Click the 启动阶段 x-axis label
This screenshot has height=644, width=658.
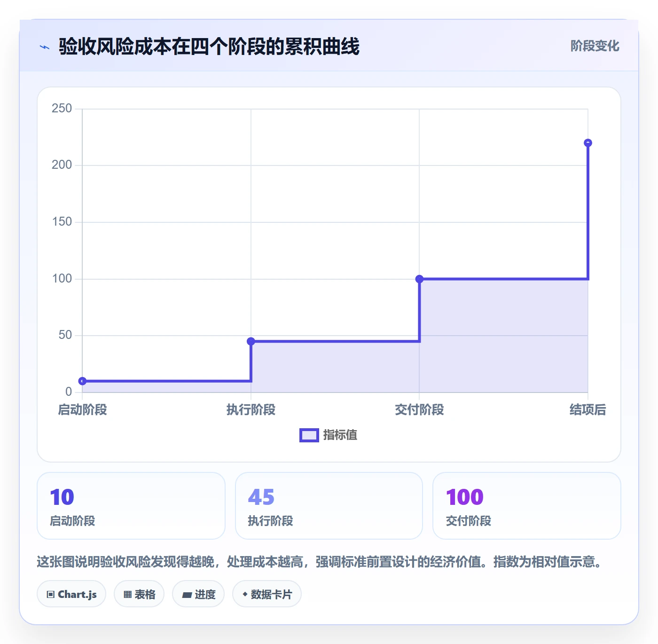(x=83, y=410)
